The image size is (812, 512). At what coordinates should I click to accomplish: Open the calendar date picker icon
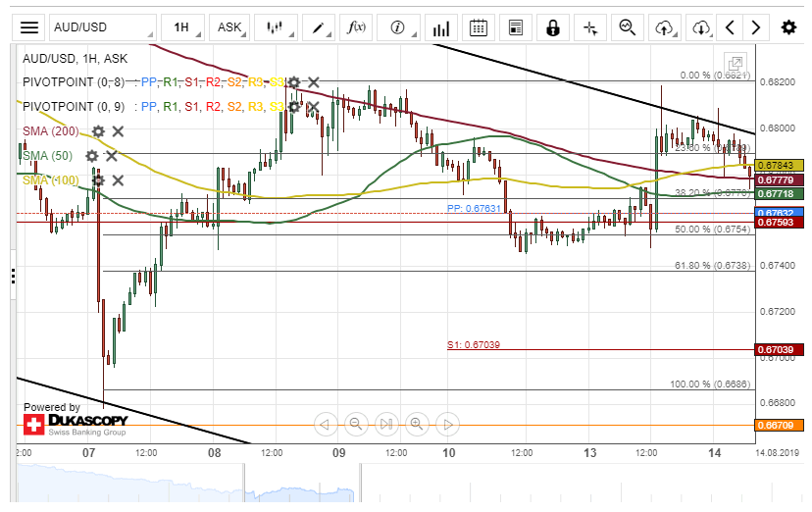click(478, 27)
